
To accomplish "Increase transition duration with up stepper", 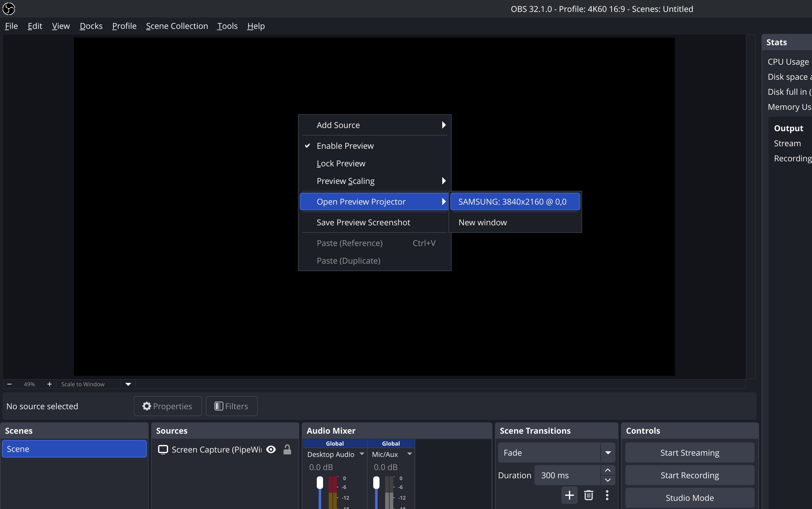I will (608, 470).
